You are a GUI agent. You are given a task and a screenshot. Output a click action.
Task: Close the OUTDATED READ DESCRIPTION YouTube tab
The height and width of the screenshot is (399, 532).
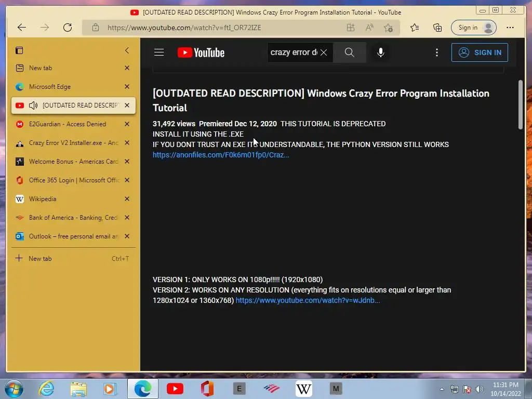coord(127,105)
